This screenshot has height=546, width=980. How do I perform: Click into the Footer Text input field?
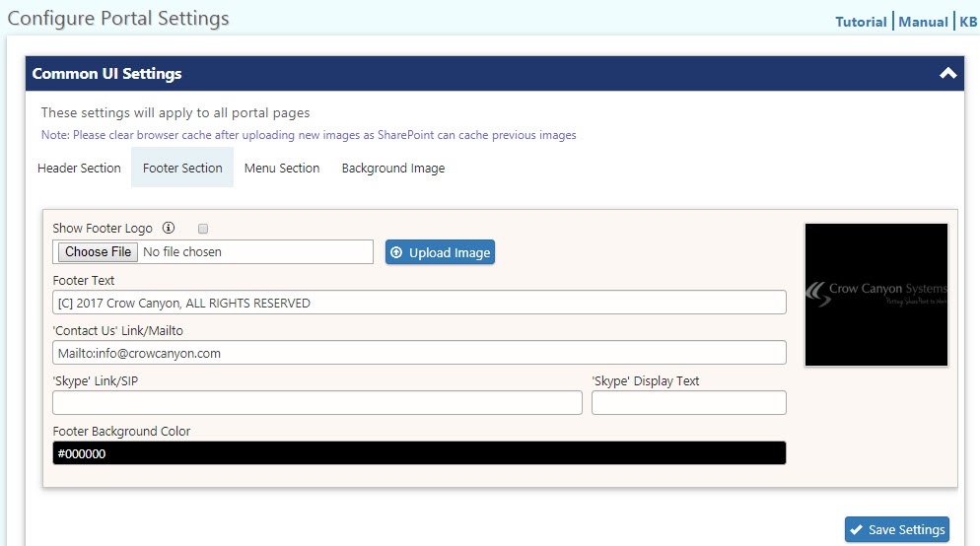(x=419, y=303)
